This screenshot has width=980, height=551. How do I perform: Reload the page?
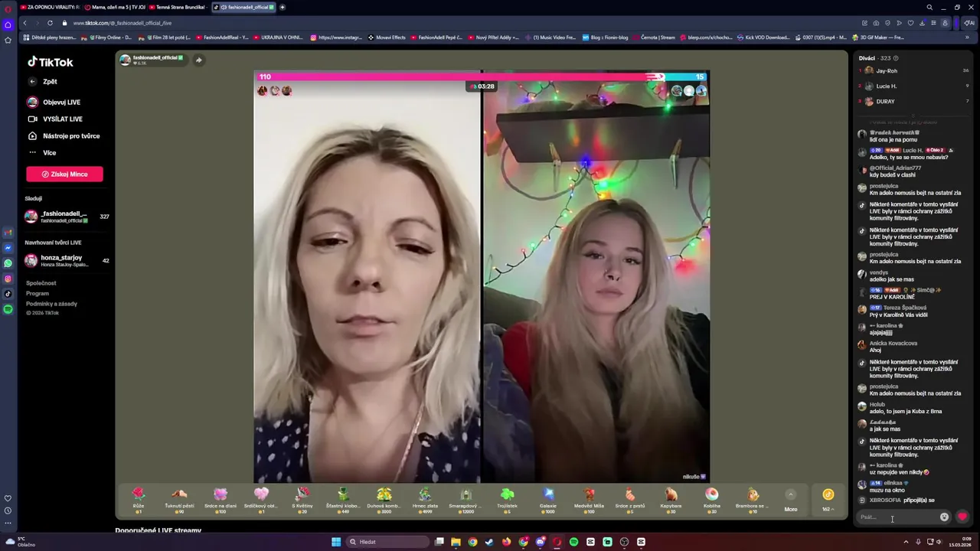click(50, 23)
